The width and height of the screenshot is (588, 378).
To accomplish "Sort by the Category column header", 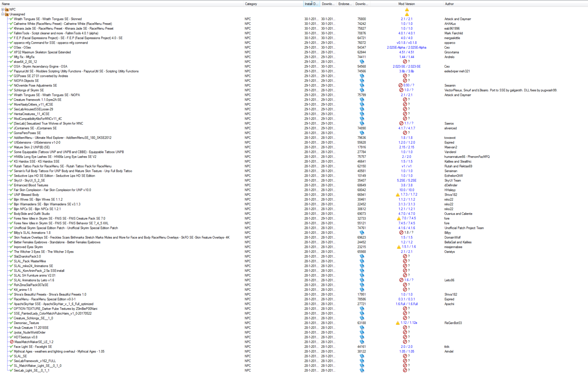I will 273,4.
